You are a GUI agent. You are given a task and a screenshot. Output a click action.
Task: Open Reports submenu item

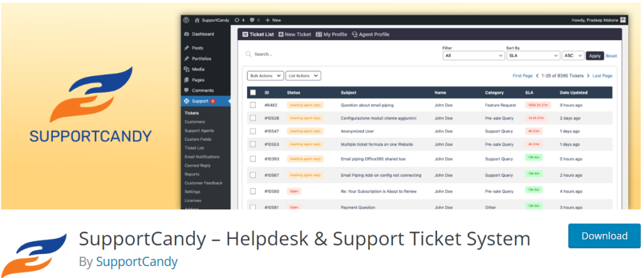(192, 174)
